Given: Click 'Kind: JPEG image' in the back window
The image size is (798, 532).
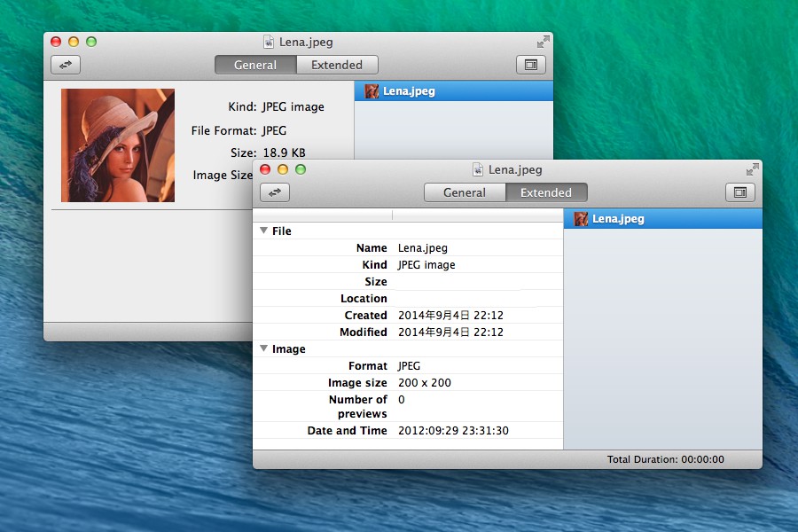Looking at the screenshot, I should click(x=276, y=106).
